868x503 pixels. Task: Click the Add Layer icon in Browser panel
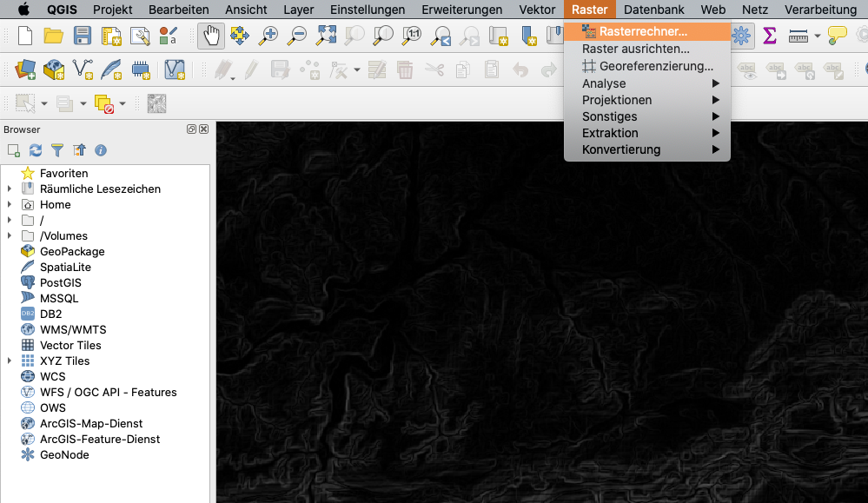(x=14, y=150)
